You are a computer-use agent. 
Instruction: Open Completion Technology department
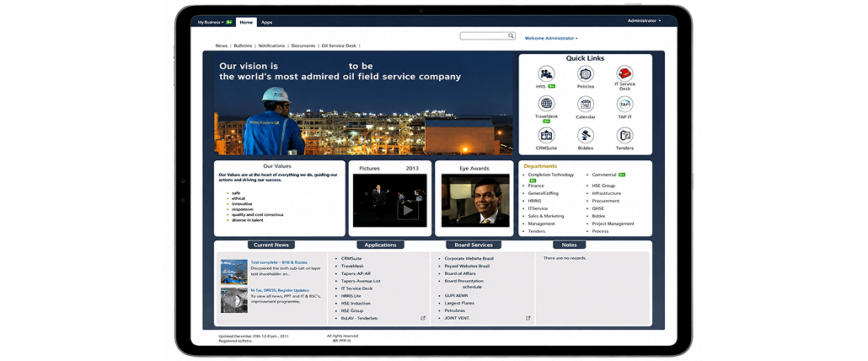click(x=551, y=175)
